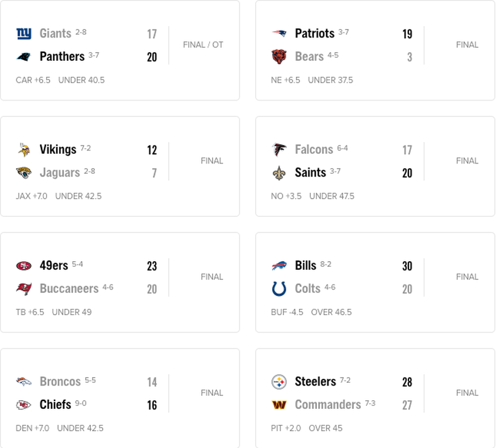496x448 pixels.
Task: Open the Broncos team name link
Action: tap(60, 382)
